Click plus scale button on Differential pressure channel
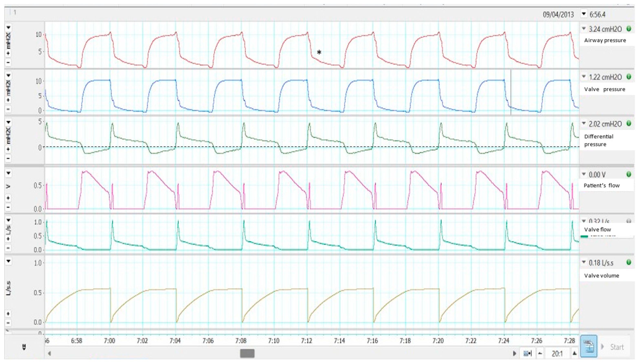Image resolution: width=639 pixels, height=364 pixels. coord(8,149)
